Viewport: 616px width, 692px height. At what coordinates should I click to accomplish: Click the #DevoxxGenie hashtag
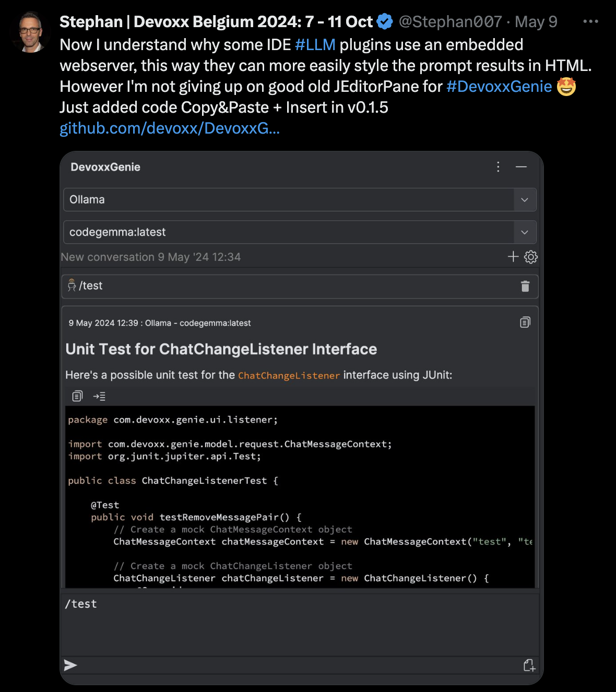[499, 86]
